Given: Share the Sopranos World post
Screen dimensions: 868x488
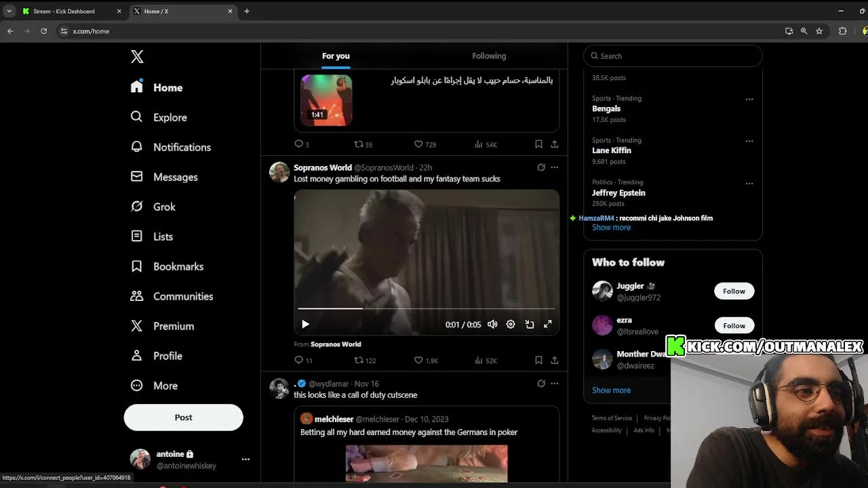Looking at the screenshot, I should tap(554, 361).
